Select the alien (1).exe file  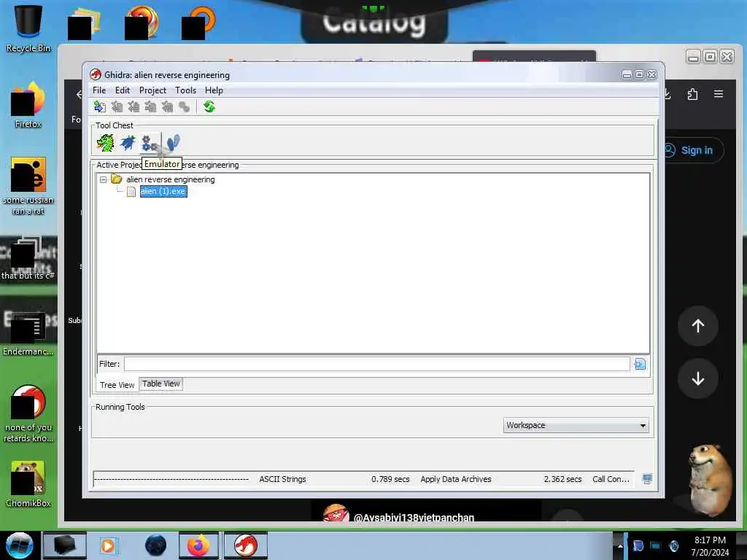pyautogui.click(x=163, y=192)
